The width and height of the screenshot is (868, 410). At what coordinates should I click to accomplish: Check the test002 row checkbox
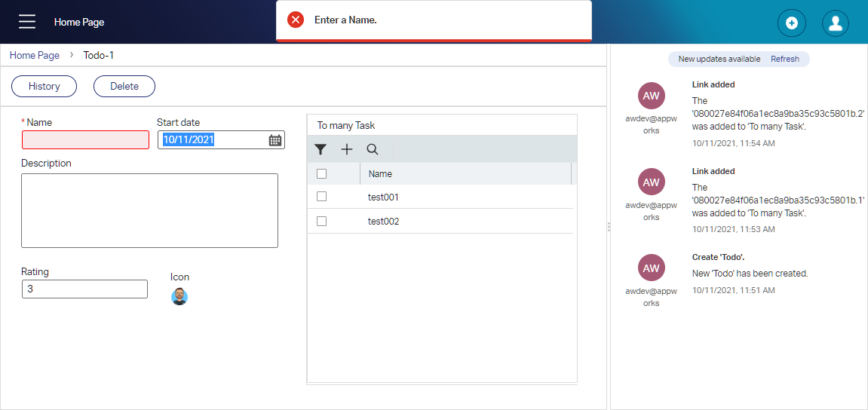322,222
